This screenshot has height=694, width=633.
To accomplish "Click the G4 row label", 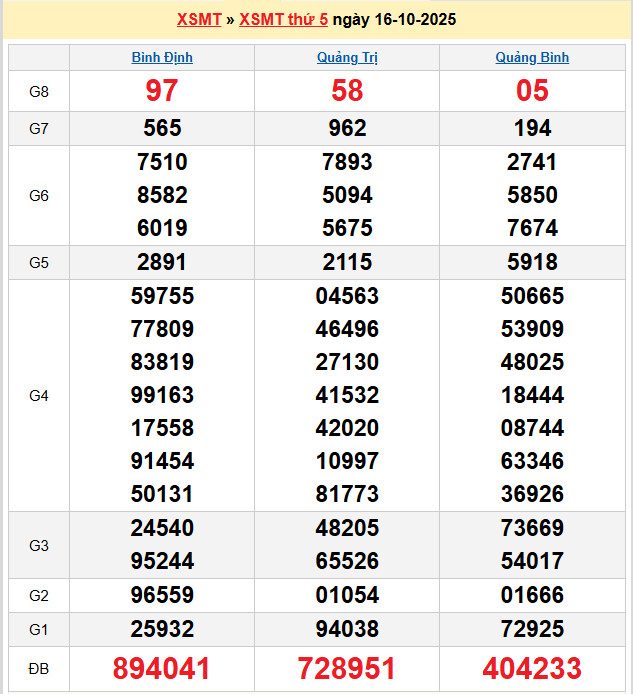I will pyautogui.click(x=39, y=395).
